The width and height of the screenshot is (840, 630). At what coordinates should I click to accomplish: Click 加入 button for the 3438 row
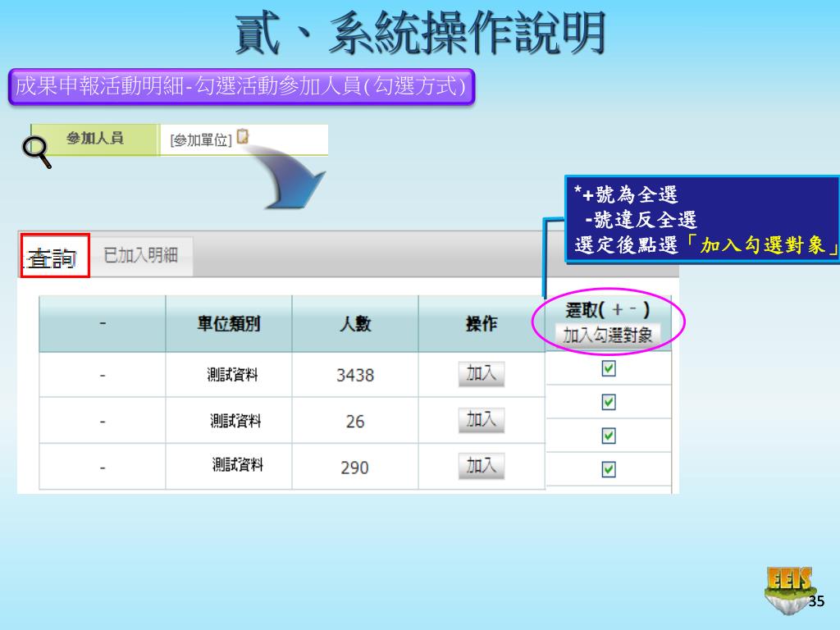[x=481, y=373]
